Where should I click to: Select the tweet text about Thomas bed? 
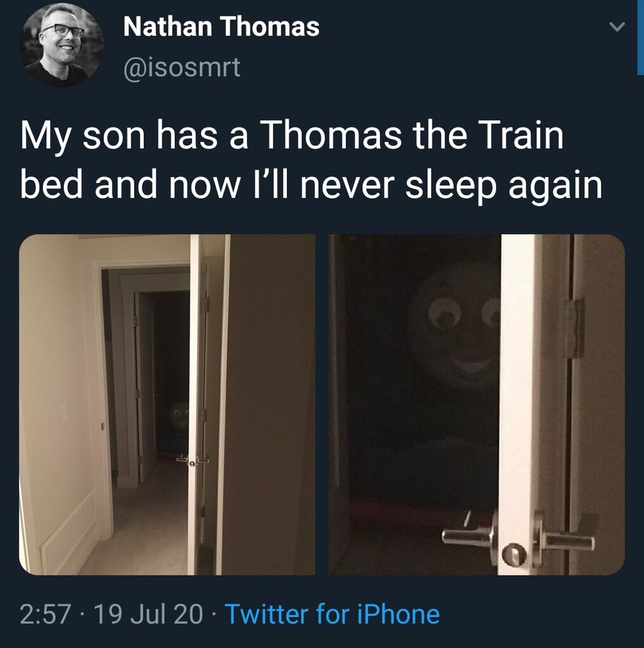tap(311, 160)
